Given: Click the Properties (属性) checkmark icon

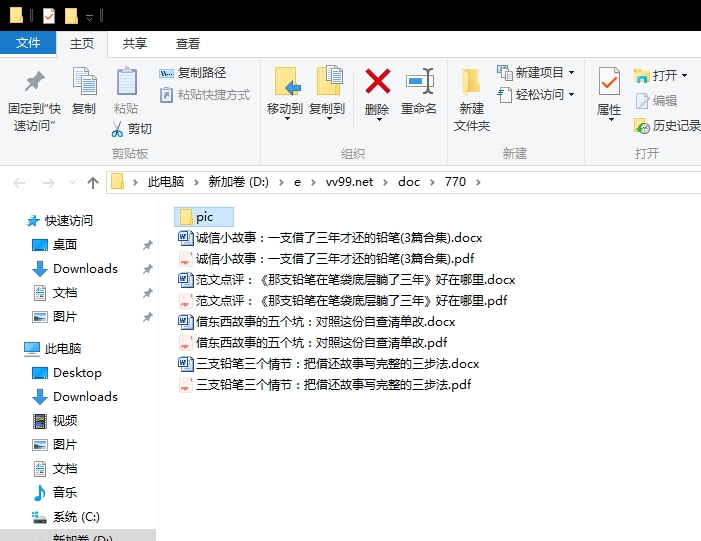Looking at the screenshot, I should (x=609, y=81).
